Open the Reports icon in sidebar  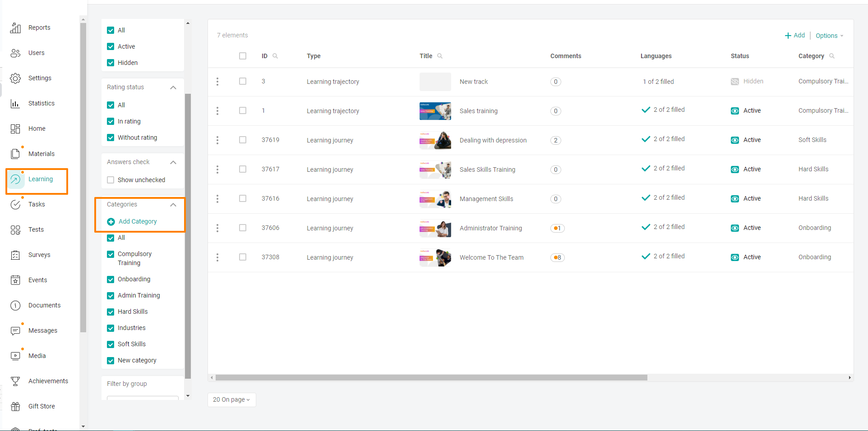click(15, 28)
